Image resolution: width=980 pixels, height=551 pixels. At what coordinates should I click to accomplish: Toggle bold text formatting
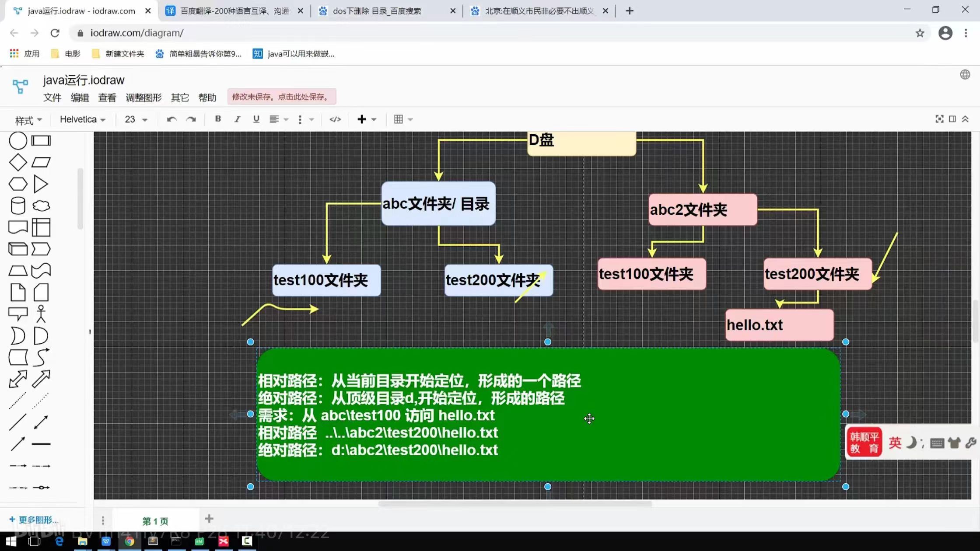(218, 119)
